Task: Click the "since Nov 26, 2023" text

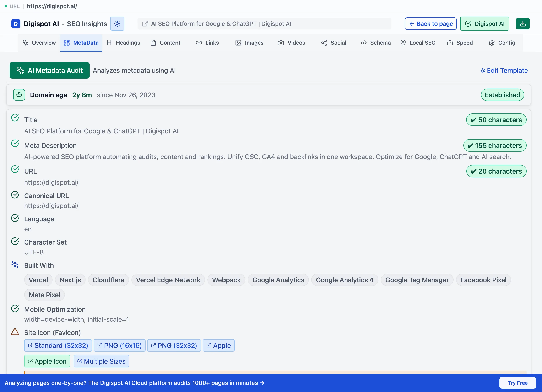Action: [x=126, y=95]
